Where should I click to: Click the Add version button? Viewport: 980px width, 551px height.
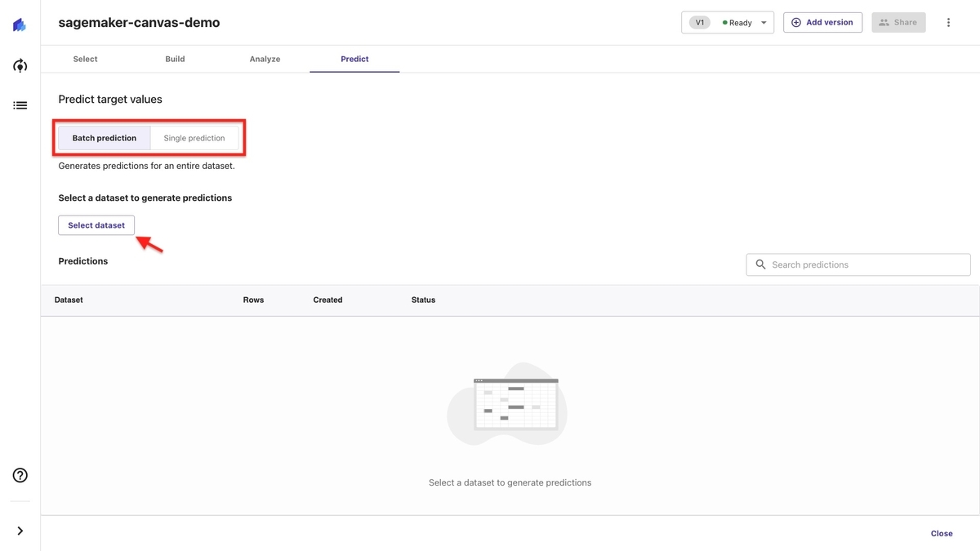pos(822,23)
